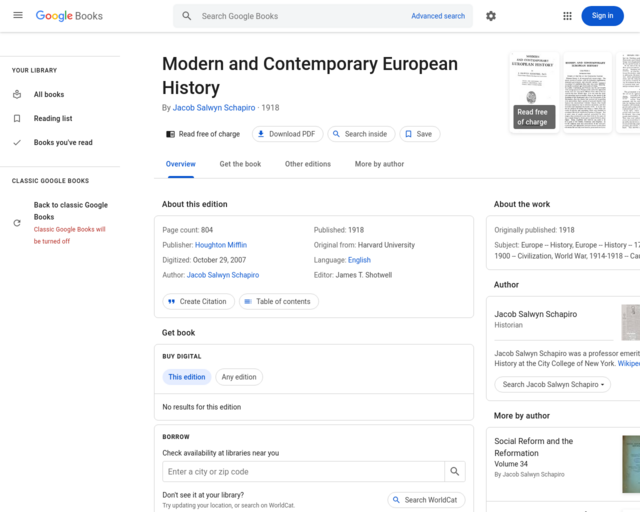Select the This edition chip
Screen dimensions: 640x512
pyautogui.click(x=187, y=377)
